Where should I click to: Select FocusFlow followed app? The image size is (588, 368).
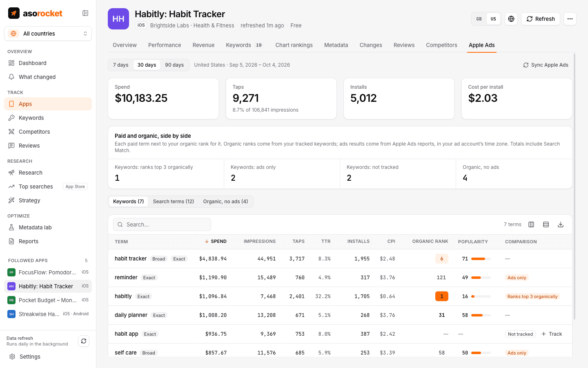coord(48,272)
